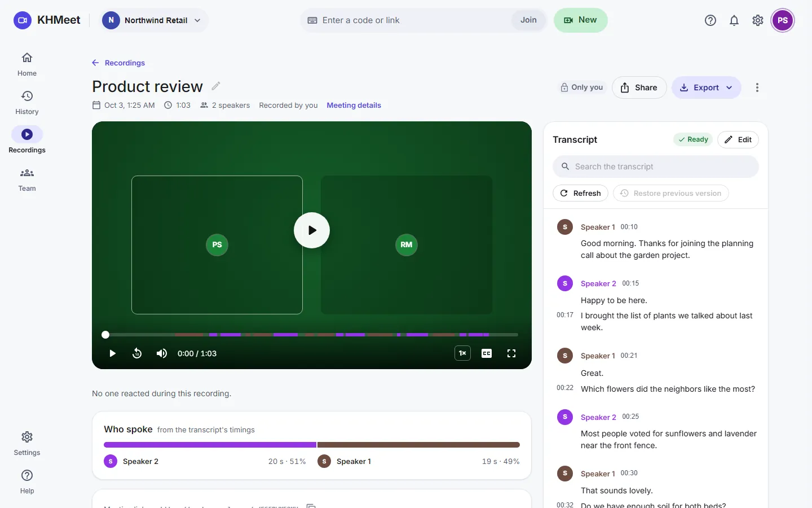Click the Search the transcript field
Screen dimensions: 812x508
(x=655, y=167)
